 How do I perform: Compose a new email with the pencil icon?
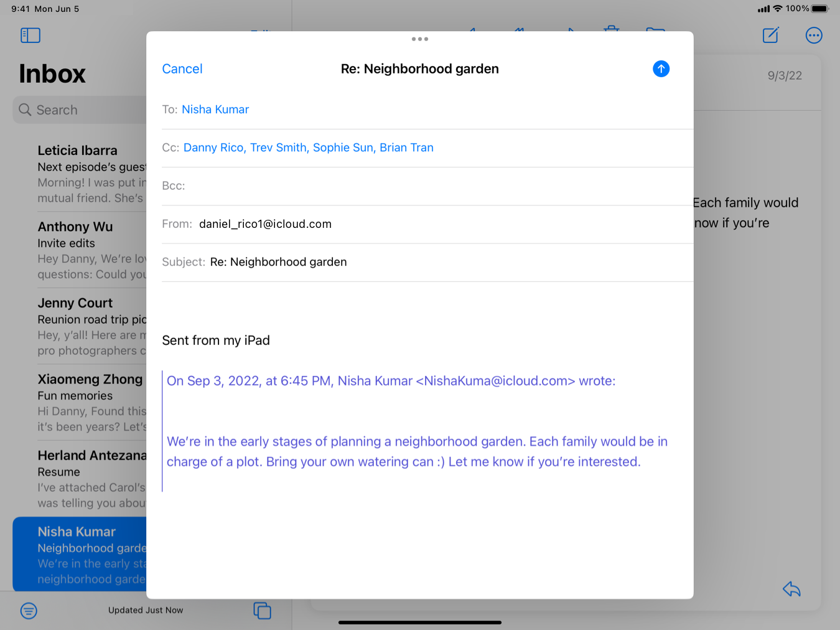pyautogui.click(x=770, y=35)
